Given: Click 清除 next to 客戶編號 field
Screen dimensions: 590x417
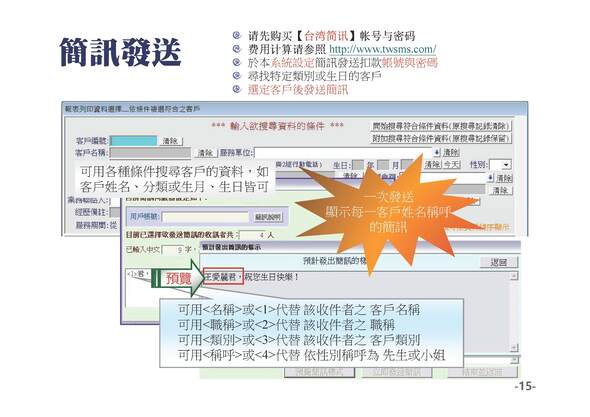Looking at the screenshot, I should point(170,141).
